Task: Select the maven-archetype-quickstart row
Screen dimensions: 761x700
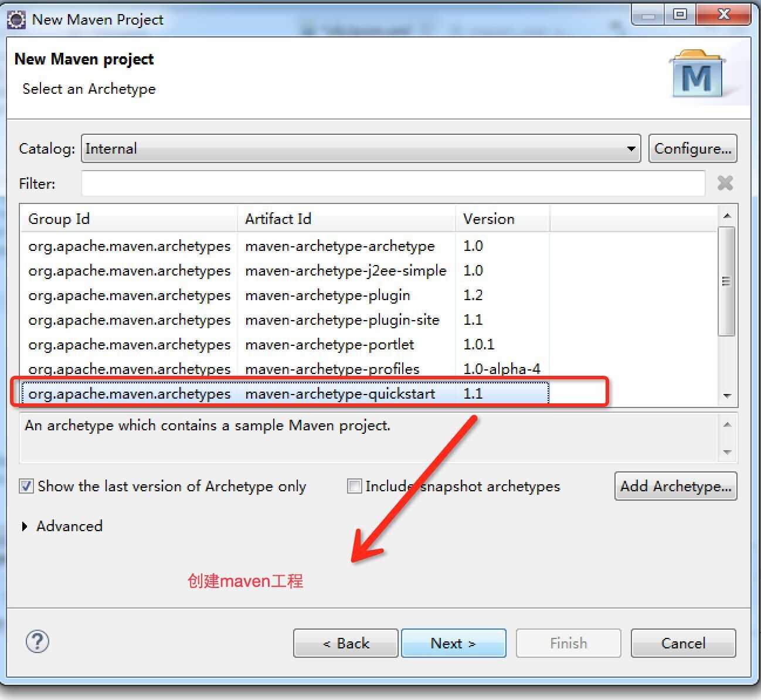Action: coord(285,393)
